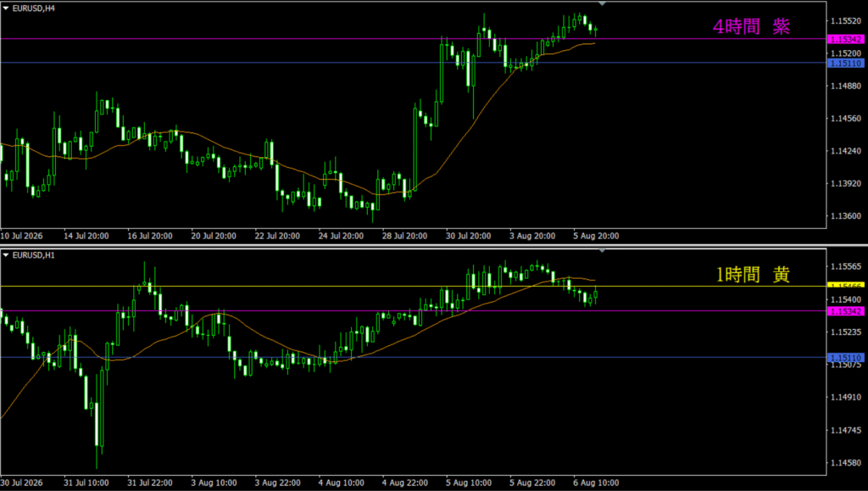
Task: Click '31 Jul 22:00' on H1 time axis
Action: pos(149,483)
